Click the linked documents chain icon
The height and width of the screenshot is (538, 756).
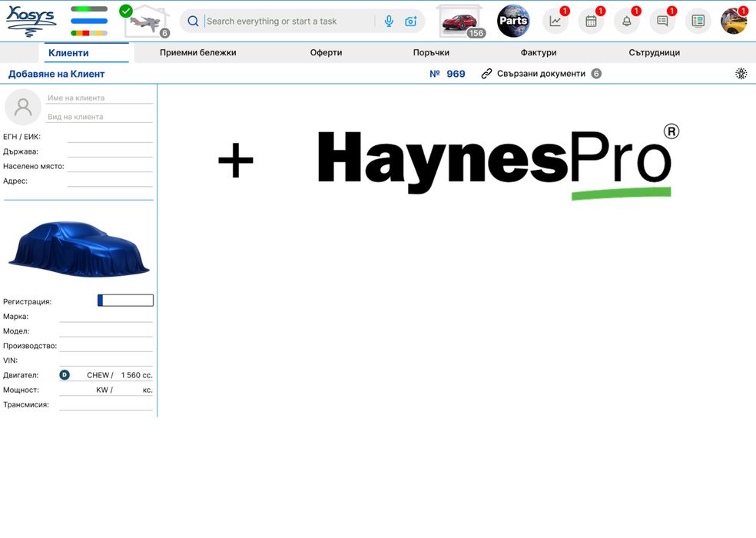[x=486, y=74]
